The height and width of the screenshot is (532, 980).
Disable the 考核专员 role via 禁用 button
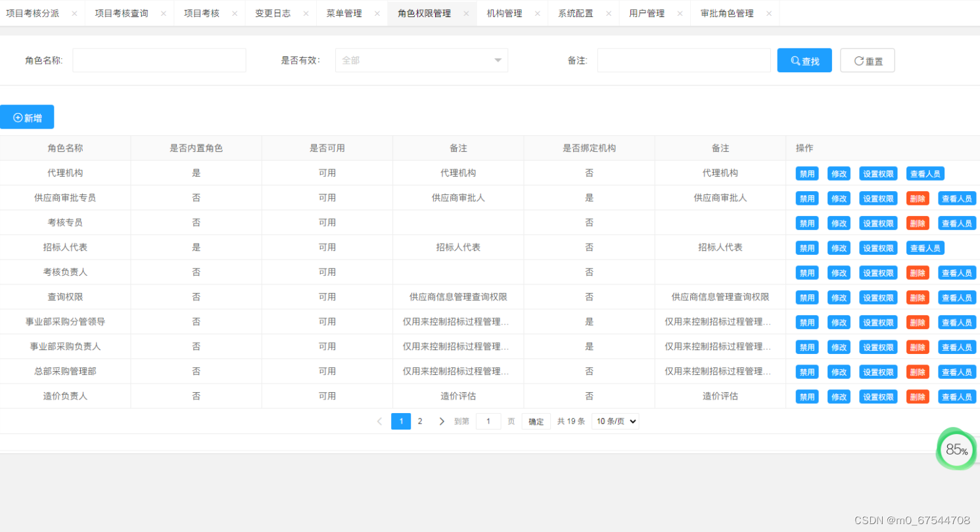point(806,223)
